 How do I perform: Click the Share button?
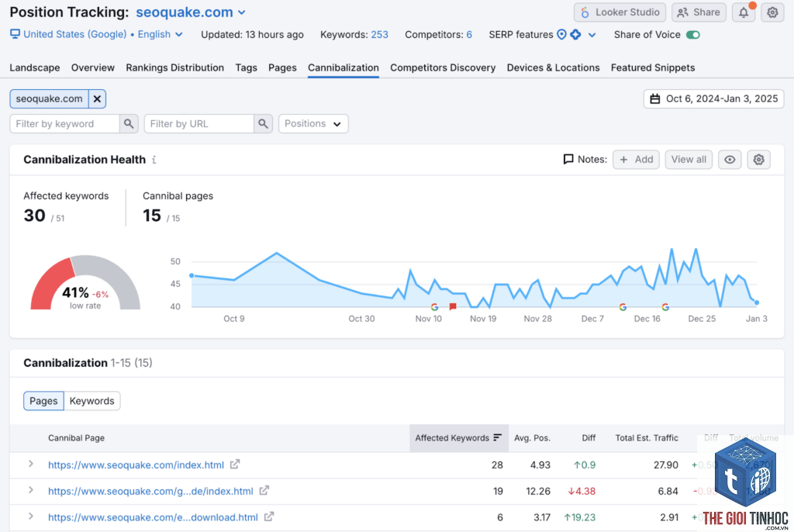[x=699, y=12]
